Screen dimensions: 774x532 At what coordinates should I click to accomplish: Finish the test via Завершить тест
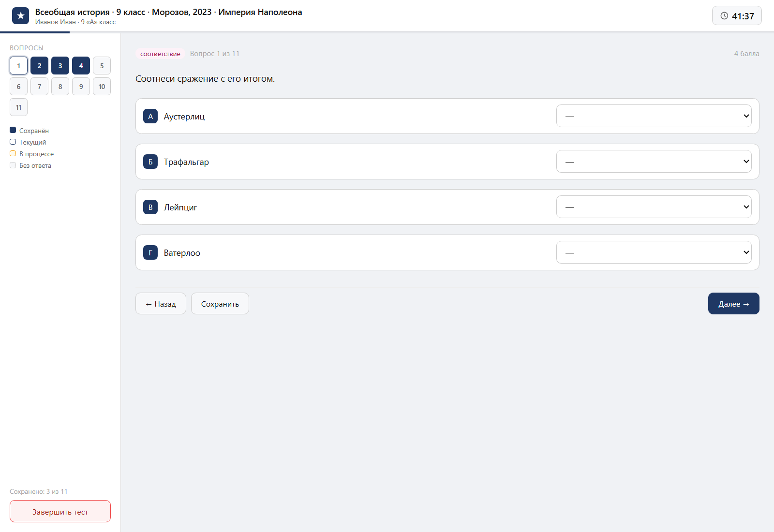point(60,511)
